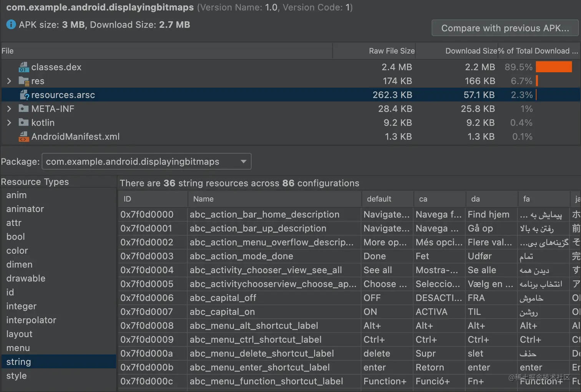Click the res folder icon

tap(24, 81)
